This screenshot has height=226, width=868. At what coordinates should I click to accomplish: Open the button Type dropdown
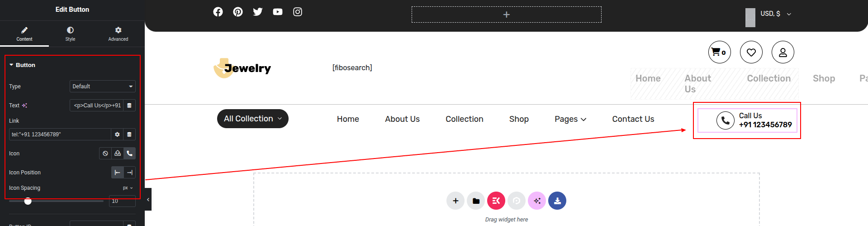coord(103,87)
